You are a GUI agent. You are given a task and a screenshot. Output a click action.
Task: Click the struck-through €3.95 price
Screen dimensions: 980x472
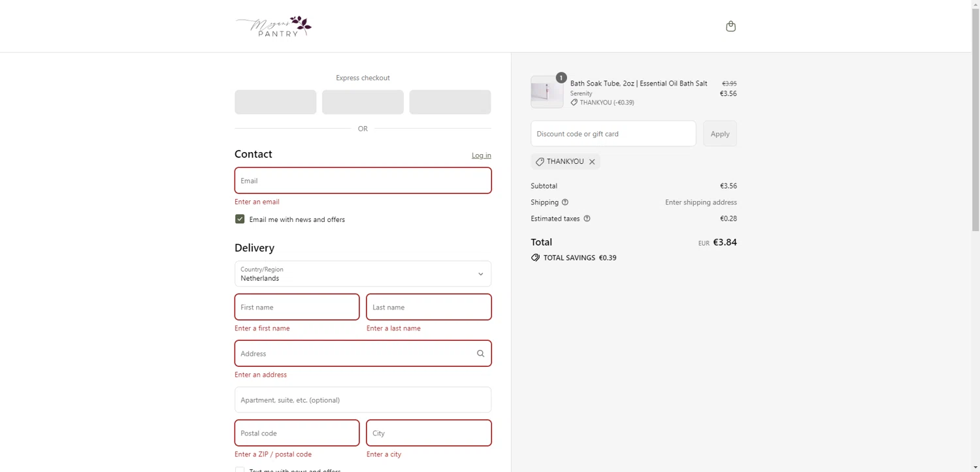pyautogui.click(x=729, y=84)
